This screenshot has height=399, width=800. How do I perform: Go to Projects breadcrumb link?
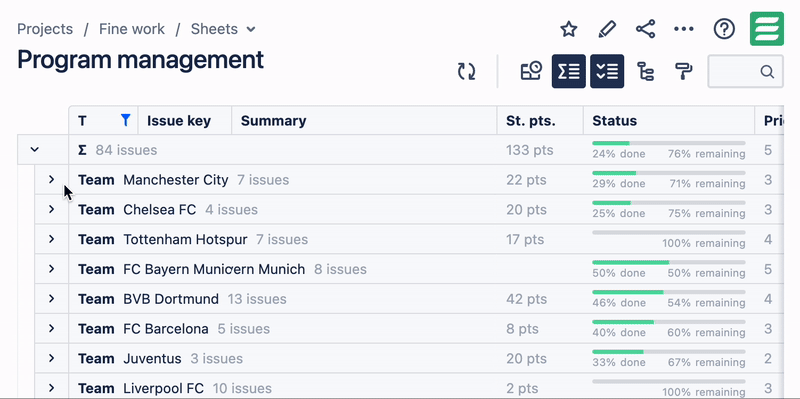pos(45,29)
